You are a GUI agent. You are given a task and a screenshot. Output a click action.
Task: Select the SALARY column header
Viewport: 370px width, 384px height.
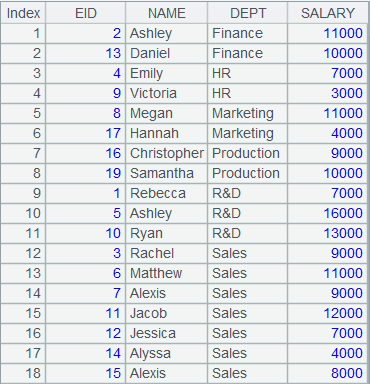pyautogui.click(x=328, y=13)
